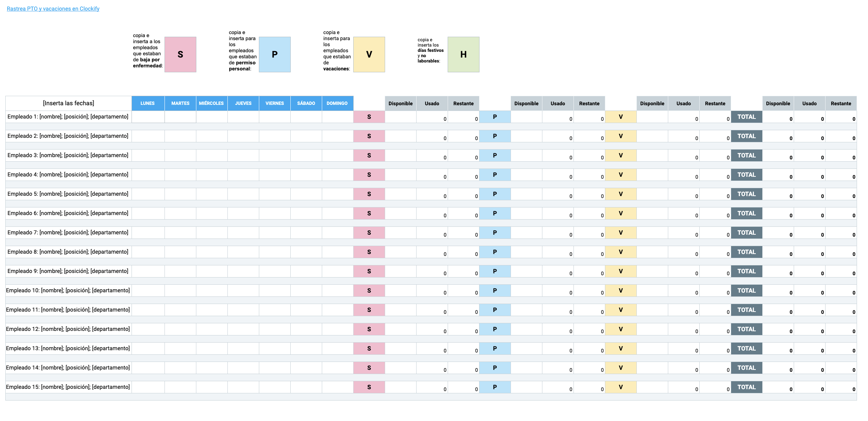
Task: Click the Empleado 6 name cell
Action: tap(69, 213)
